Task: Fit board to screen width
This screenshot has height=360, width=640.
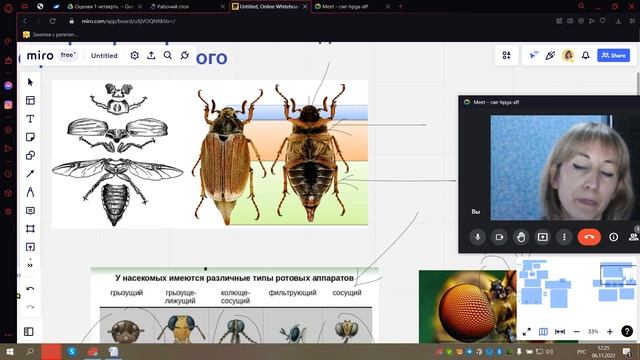Action: coord(560,332)
